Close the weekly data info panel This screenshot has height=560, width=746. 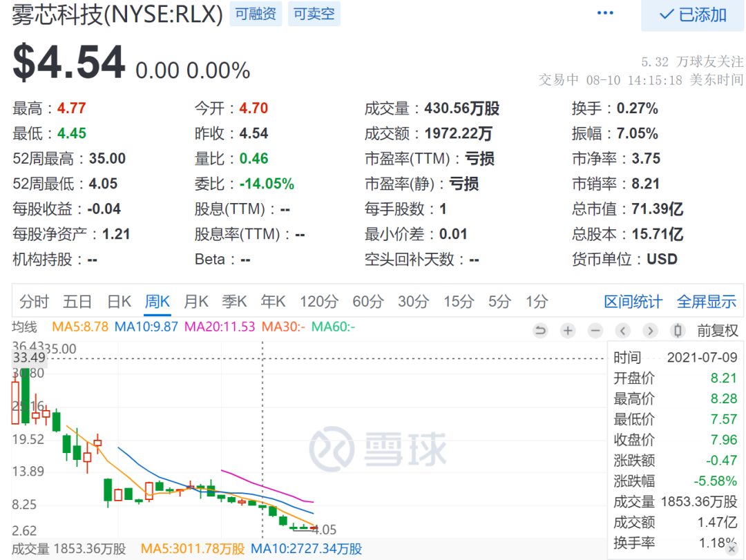click(x=731, y=549)
